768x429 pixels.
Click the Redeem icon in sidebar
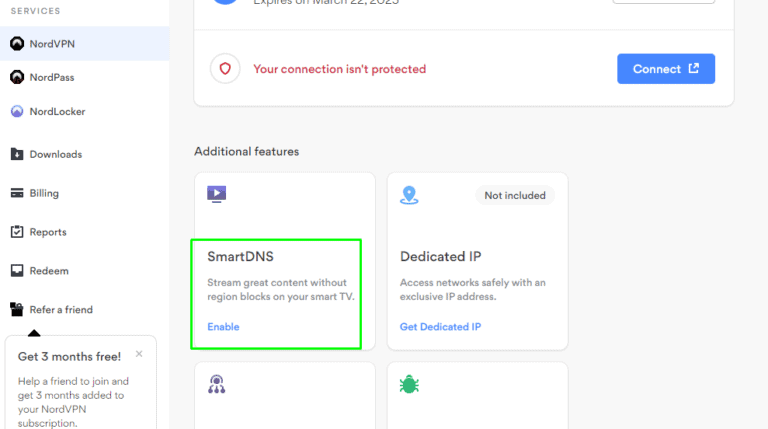pyautogui.click(x=17, y=271)
